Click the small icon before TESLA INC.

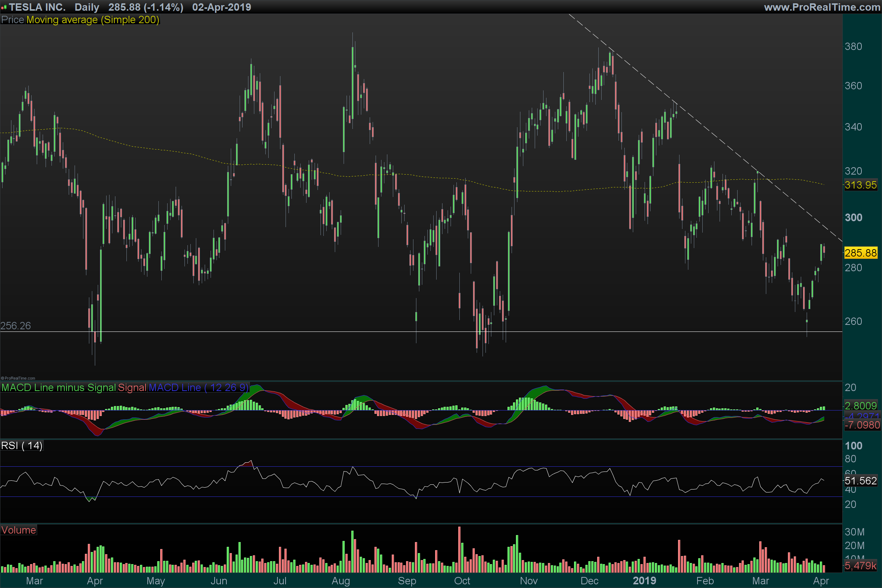(4, 7)
